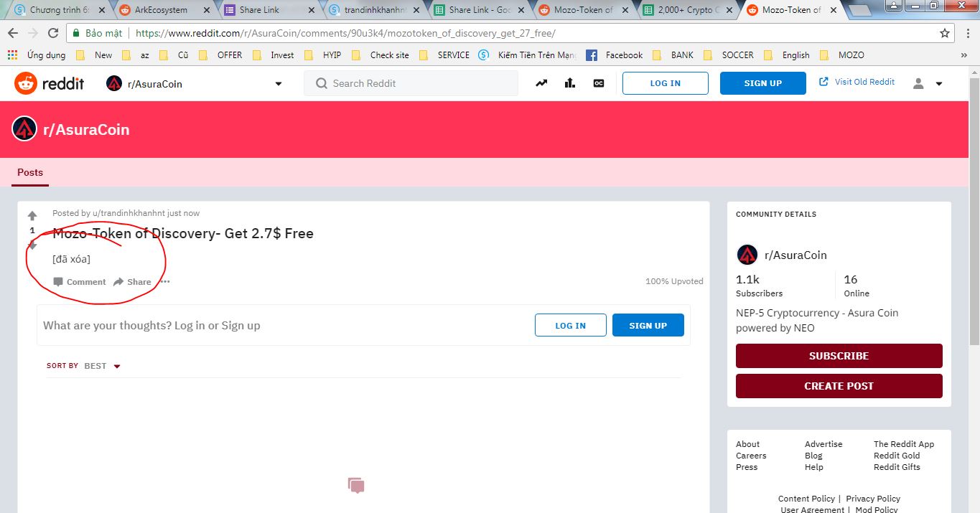Focus the Search Reddit field
This screenshot has height=513, width=980.
(411, 83)
